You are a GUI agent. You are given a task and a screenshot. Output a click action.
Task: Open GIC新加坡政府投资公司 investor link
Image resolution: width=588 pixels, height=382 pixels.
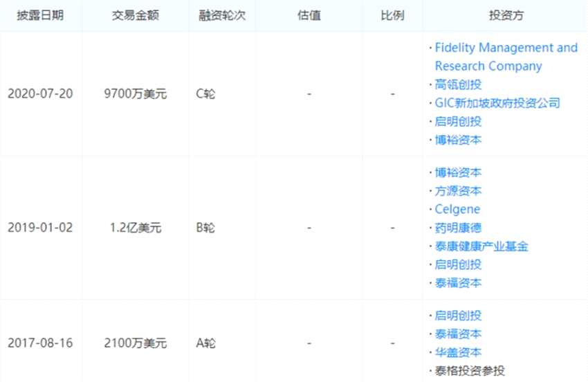click(x=497, y=103)
